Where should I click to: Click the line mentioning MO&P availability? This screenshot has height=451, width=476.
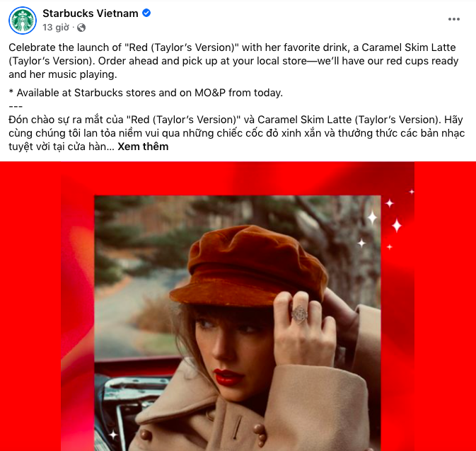pos(146,93)
